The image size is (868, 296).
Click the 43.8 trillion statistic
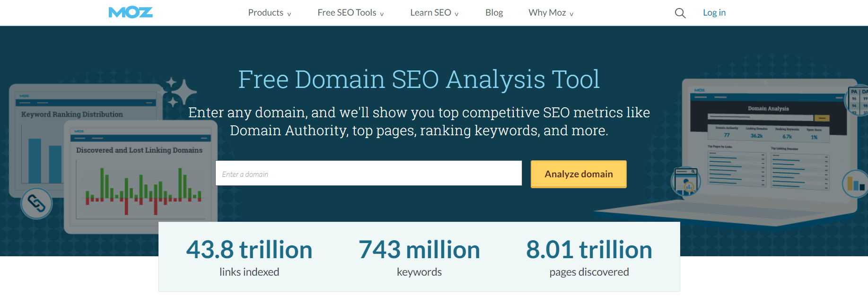tap(249, 250)
